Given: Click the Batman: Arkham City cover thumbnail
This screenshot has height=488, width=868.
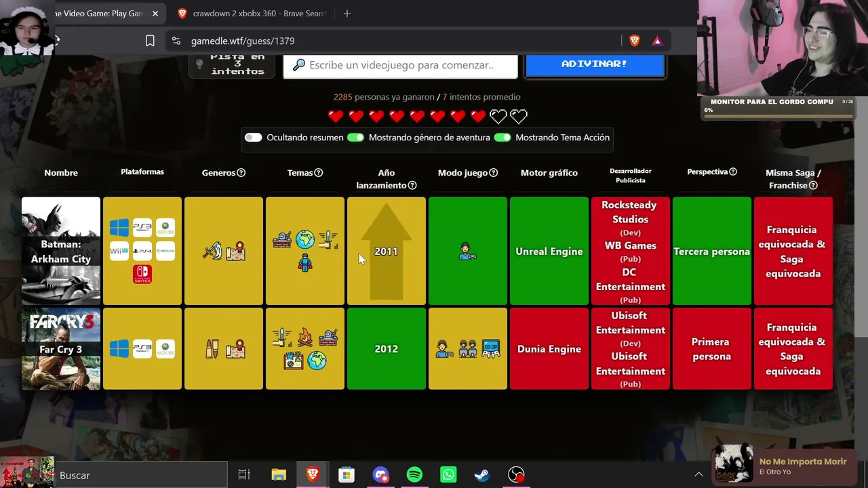Looking at the screenshot, I should coord(61,251).
